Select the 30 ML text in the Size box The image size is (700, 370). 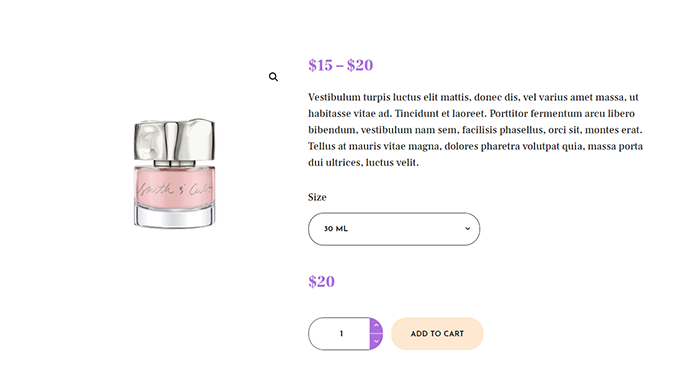click(336, 229)
